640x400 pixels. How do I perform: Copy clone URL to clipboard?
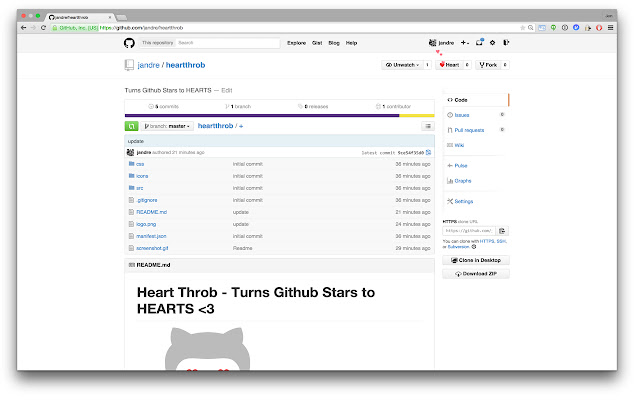pyautogui.click(x=502, y=231)
